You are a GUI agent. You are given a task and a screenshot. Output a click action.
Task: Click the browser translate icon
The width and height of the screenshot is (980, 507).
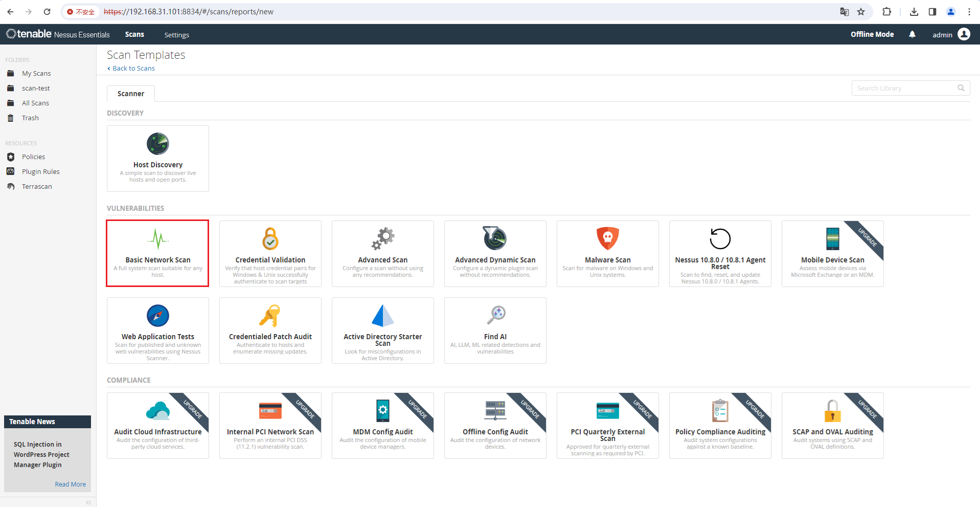(845, 12)
